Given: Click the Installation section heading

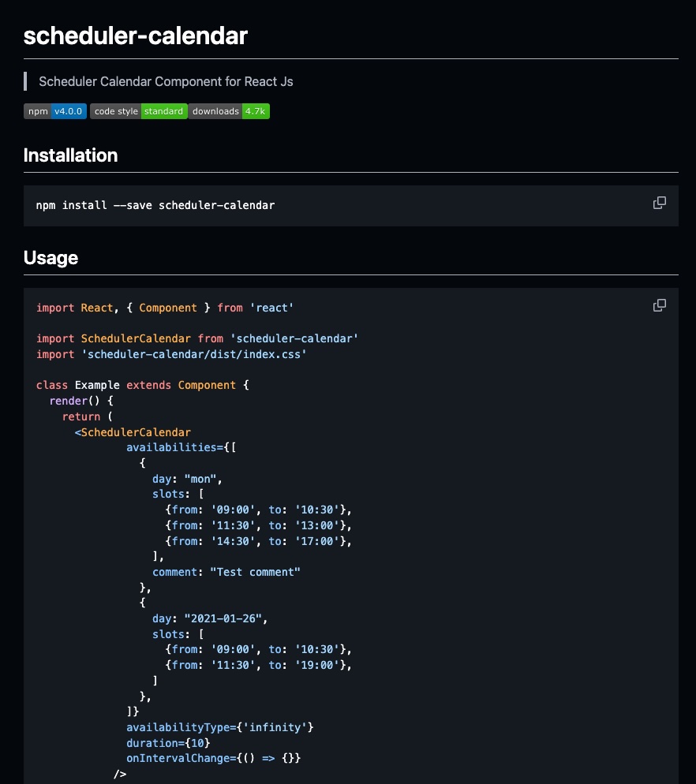Looking at the screenshot, I should click(70, 155).
